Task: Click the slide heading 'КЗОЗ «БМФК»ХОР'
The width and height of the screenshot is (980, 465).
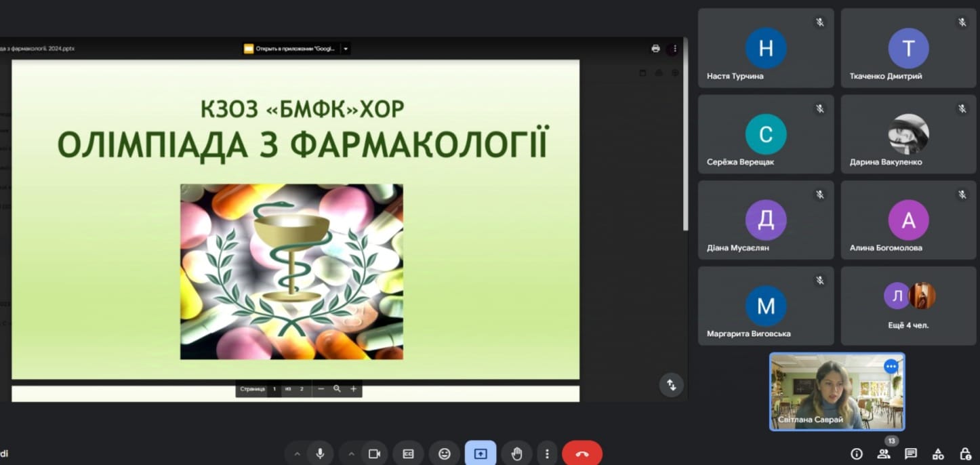Action: [x=302, y=108]
